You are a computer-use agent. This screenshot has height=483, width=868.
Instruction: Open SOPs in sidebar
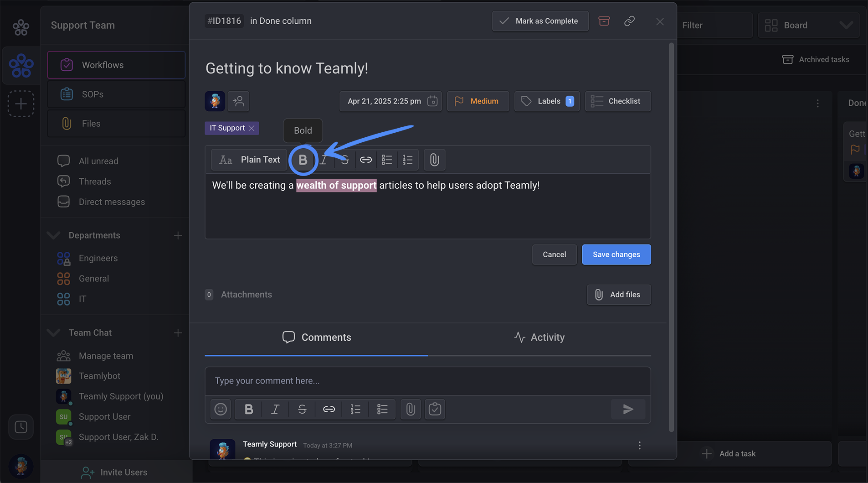(x=116, y=94)
